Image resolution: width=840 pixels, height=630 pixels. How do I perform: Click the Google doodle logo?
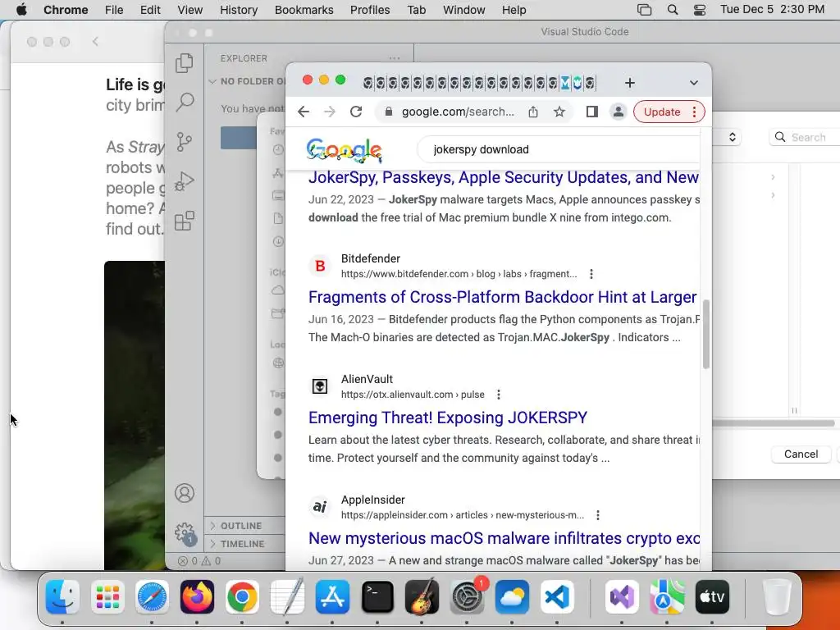click(x=344, y=149)
